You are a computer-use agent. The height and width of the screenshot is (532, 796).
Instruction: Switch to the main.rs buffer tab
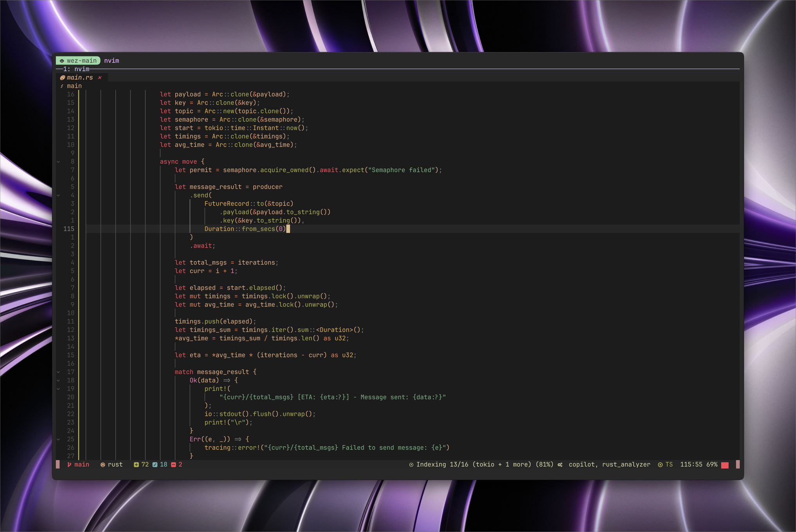[x=80, y=78]
